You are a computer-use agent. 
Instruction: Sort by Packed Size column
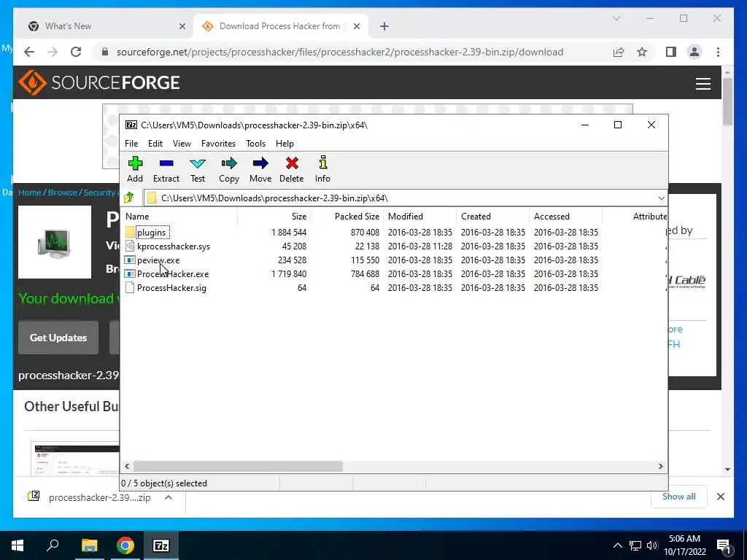pyautogui.click(x=347, y=216)
